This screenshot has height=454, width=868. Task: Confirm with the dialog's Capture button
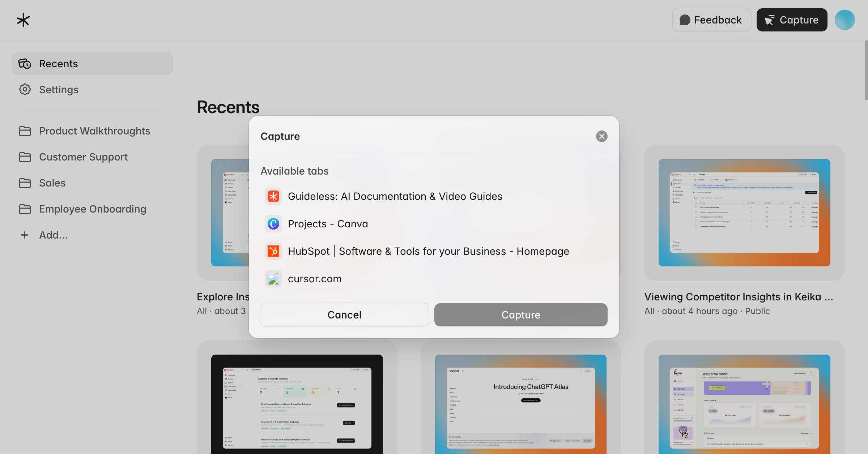pos(520,315)
